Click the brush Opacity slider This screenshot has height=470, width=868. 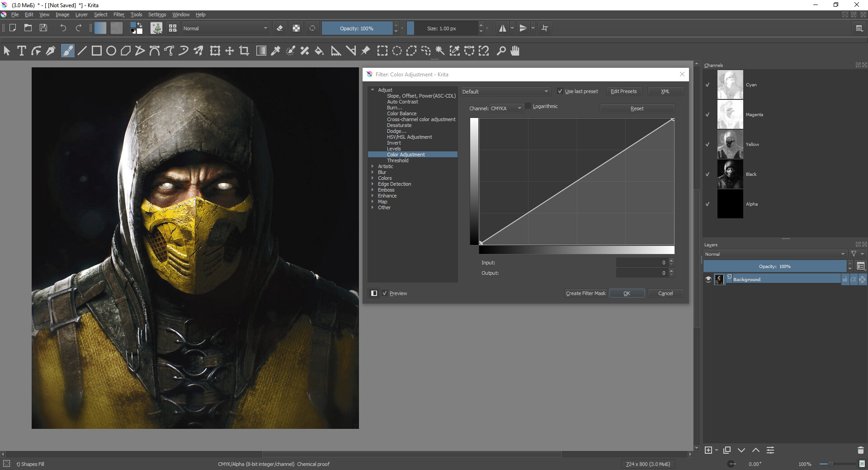357,28
